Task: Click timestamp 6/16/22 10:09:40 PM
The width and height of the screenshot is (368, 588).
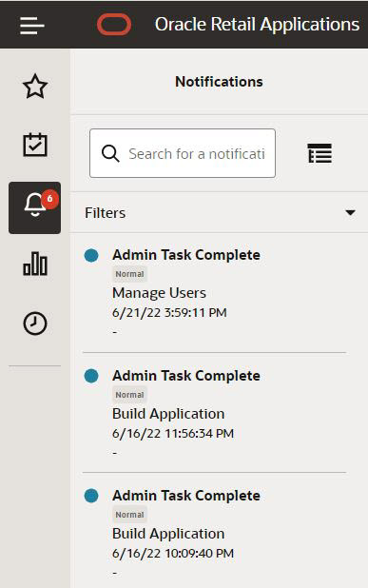Action: pos(173,553)
